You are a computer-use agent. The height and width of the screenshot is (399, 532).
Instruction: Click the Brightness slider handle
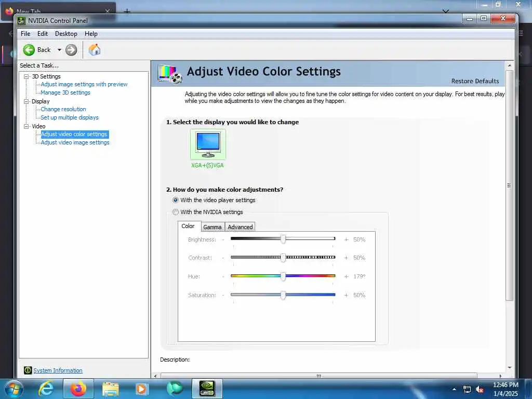point(283,239)
